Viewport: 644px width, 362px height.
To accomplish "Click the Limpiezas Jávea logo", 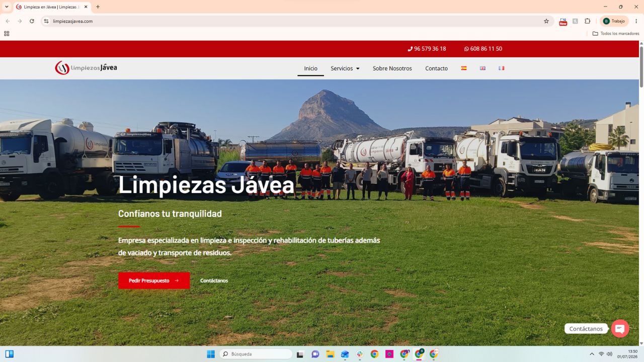I will (86, 68).
